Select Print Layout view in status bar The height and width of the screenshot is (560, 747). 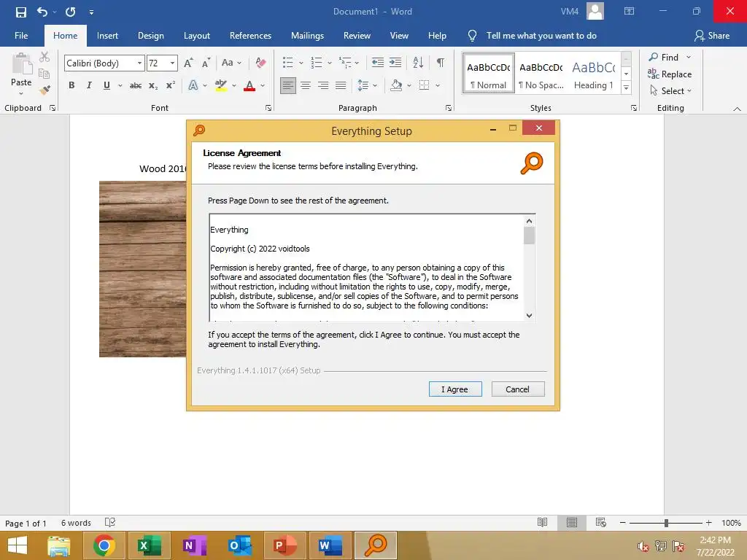point(572,522)
